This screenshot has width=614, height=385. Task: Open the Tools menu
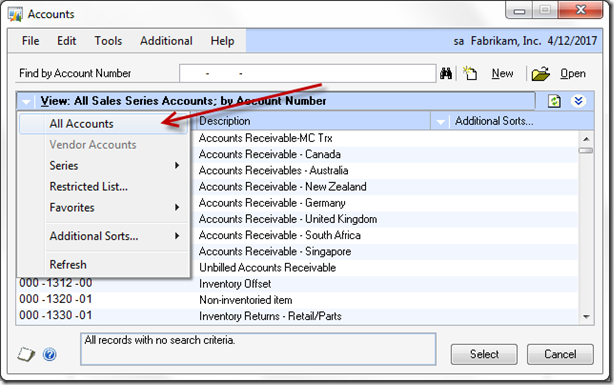coord(108,41)
